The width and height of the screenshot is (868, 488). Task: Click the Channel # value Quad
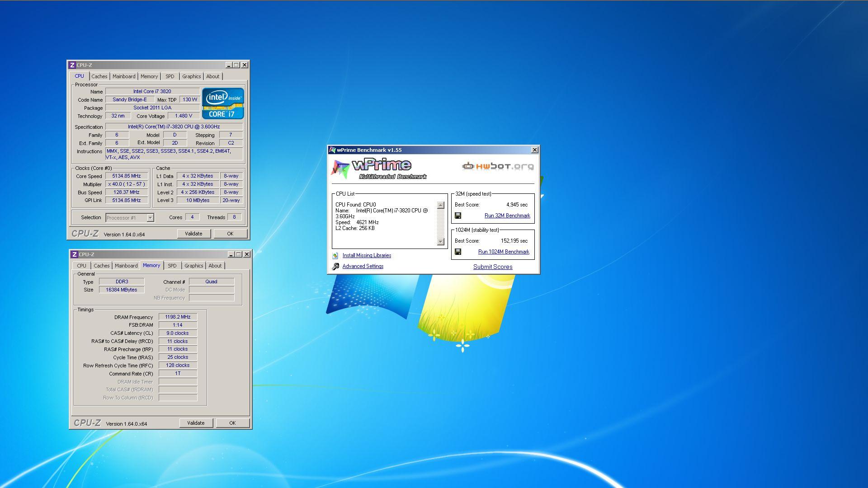point(212,282)
